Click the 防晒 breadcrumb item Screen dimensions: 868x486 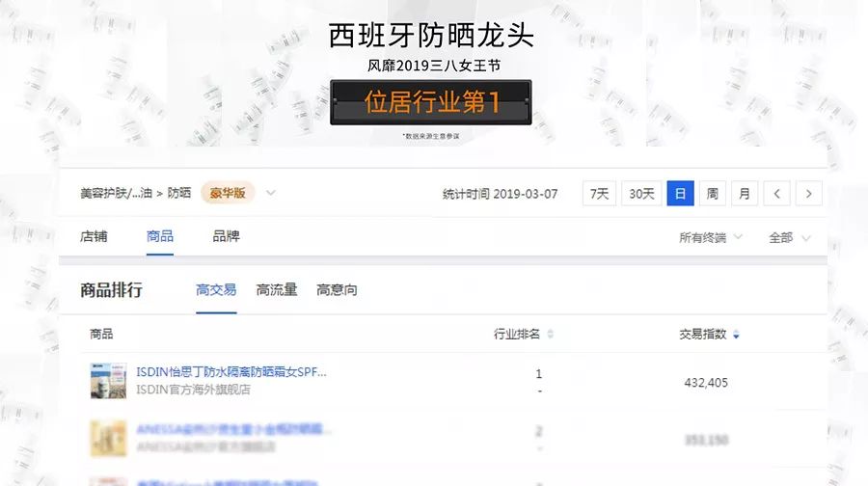(x=178, y=193)
